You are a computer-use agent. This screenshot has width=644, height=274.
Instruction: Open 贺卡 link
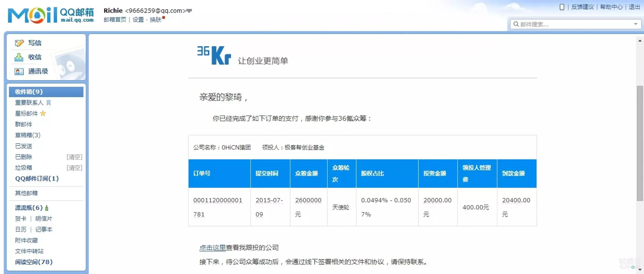[x=21, y=219]
